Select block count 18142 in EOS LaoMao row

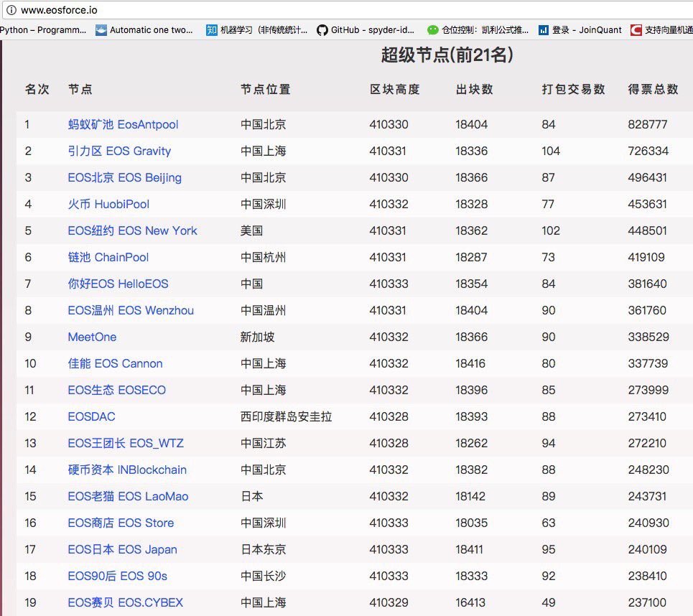(470, 496)
